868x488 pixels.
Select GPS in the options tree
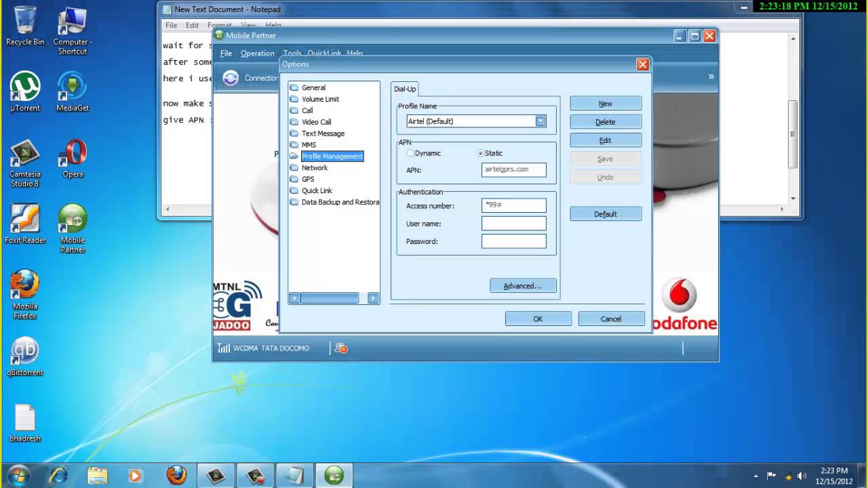pyautogui.click(x=308, y=179)
